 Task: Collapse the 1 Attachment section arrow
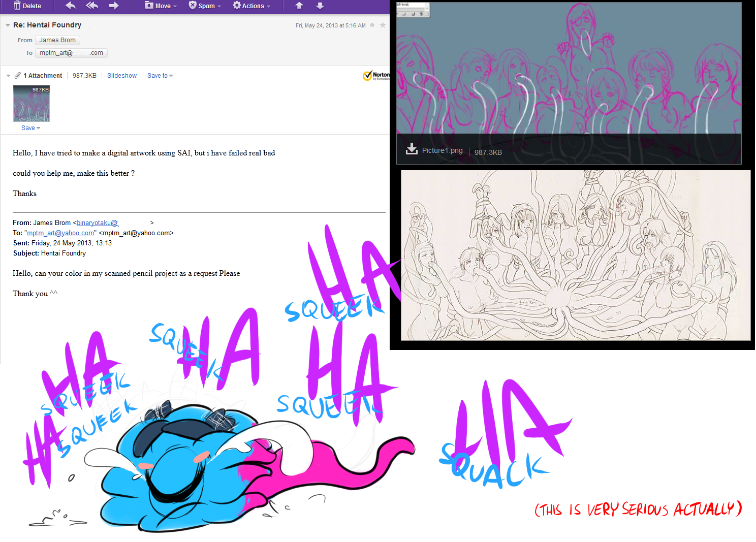tap(8, 76)
